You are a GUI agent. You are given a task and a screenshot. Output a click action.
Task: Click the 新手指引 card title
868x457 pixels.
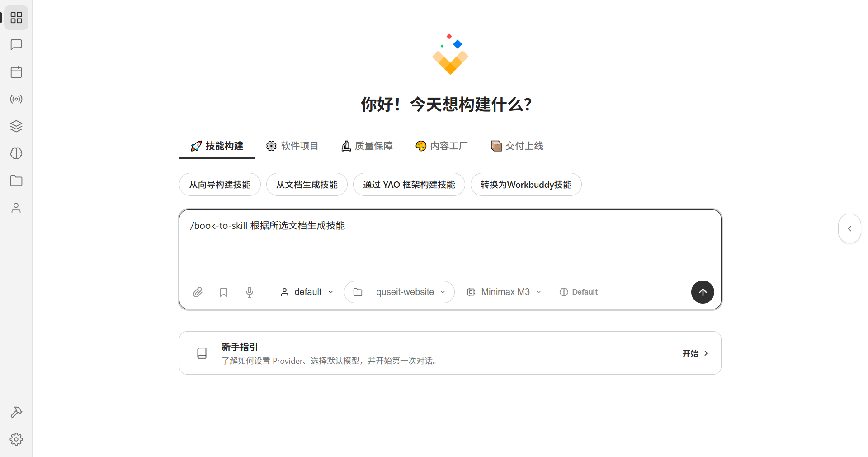coord(240,347)
